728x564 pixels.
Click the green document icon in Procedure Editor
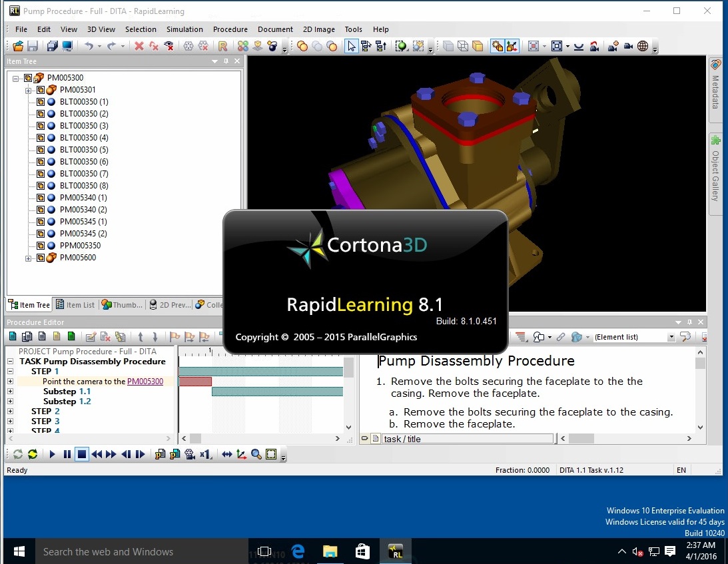coord(71,336)
